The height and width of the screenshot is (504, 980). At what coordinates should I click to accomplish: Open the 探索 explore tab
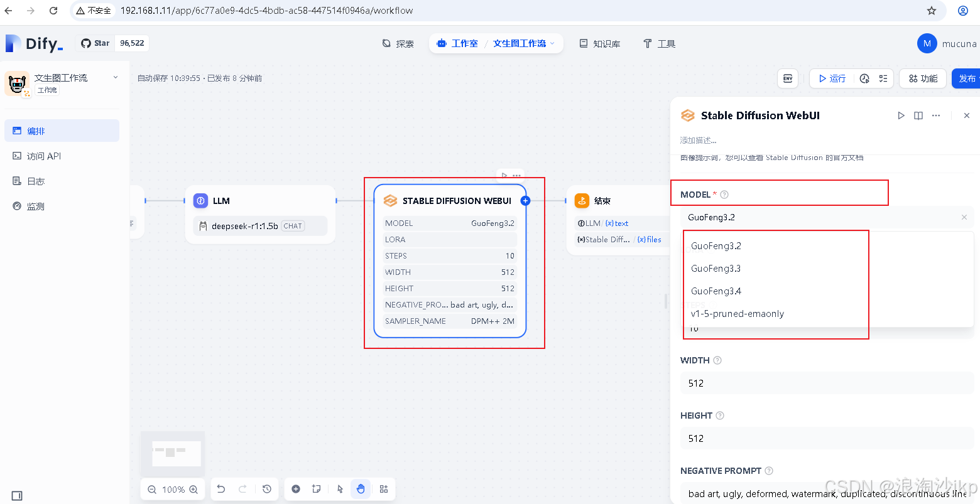coord(398,43)
